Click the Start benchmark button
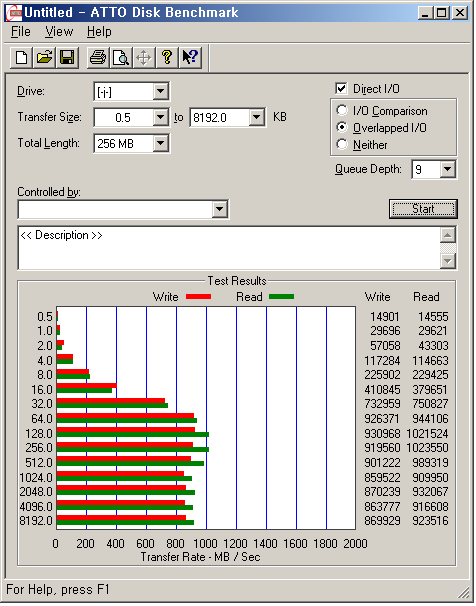This screenshot has width=476, height=606. (423, 209)
